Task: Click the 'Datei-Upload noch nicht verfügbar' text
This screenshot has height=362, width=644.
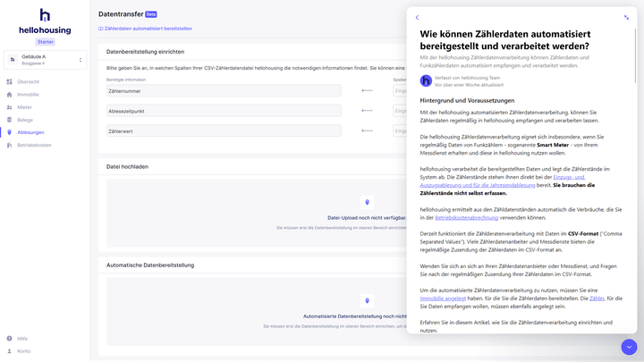Action: [x=367, y=218]
